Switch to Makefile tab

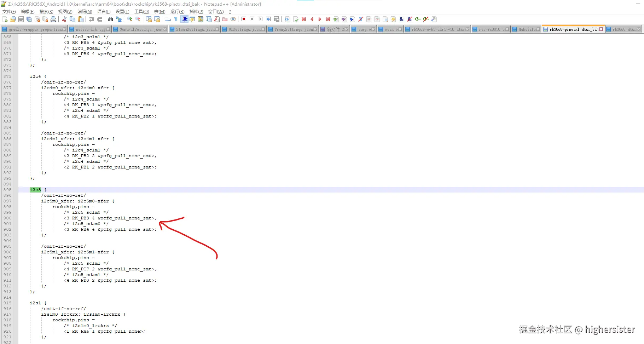(526, 29)
